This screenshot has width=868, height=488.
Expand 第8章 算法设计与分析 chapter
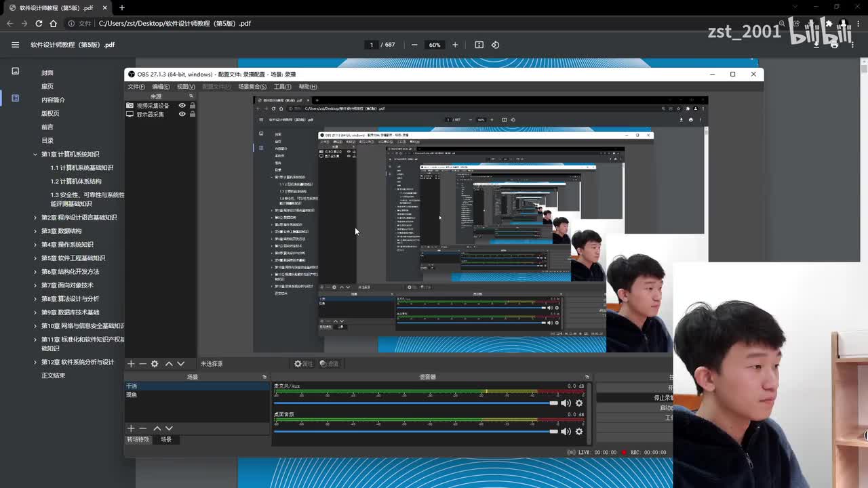tap(35, 299)
